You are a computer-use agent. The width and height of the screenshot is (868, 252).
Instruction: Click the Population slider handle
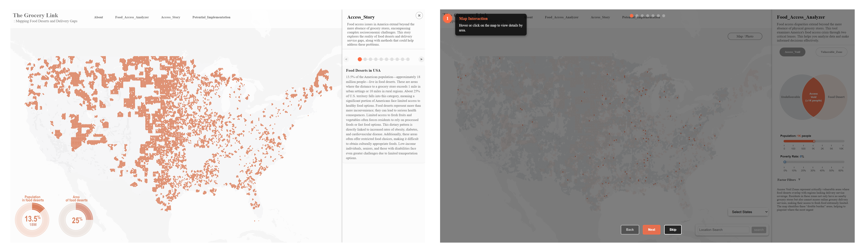(814, 141)
